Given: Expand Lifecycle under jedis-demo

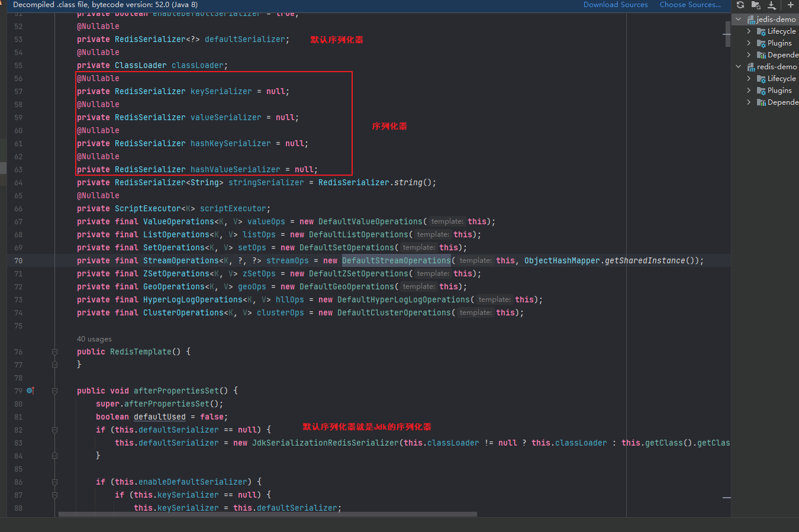Looking at the screenshot, I should 749,31.
